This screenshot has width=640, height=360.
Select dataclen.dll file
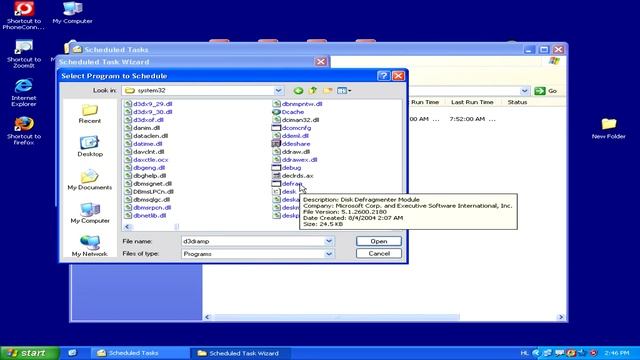pyautogui.click(x=146, y=136)
